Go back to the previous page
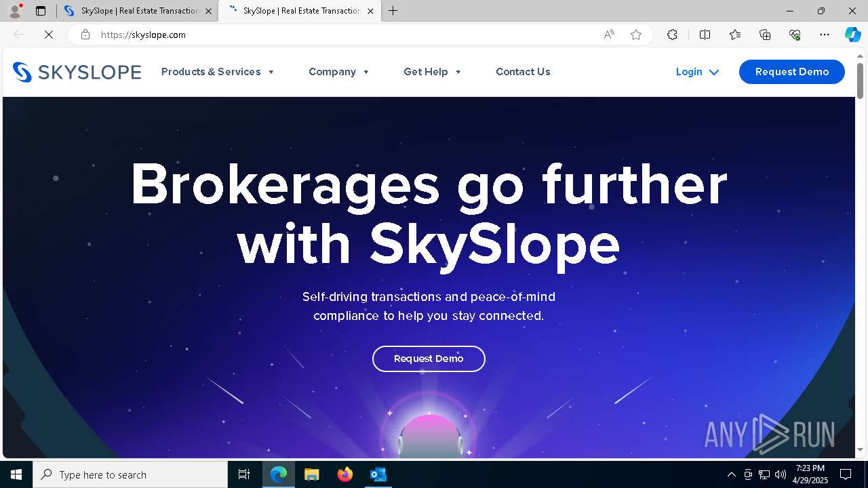Screen dimensions: 868x488 tap(19, 35)
